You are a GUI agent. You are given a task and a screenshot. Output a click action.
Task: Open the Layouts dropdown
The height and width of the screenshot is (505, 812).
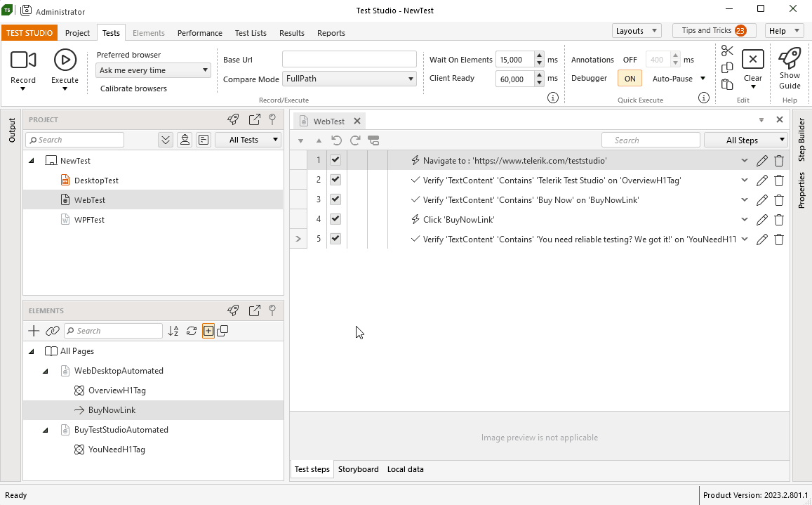click(637, 31)
